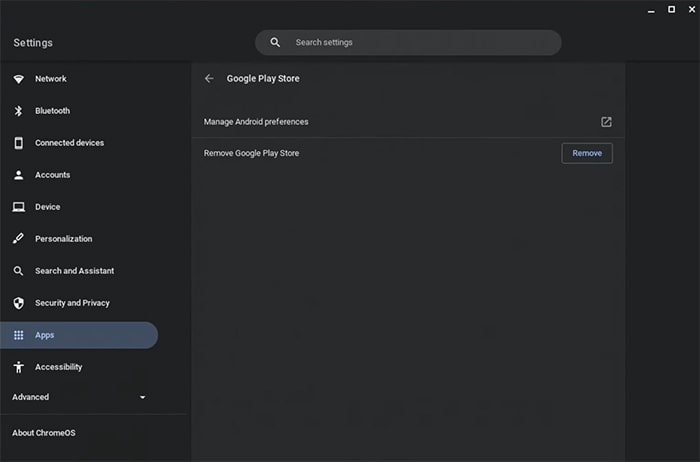This screenshot has height=462, width=700.
Task: Click the Advanced label in sidebar
Action: coord(30,397)
